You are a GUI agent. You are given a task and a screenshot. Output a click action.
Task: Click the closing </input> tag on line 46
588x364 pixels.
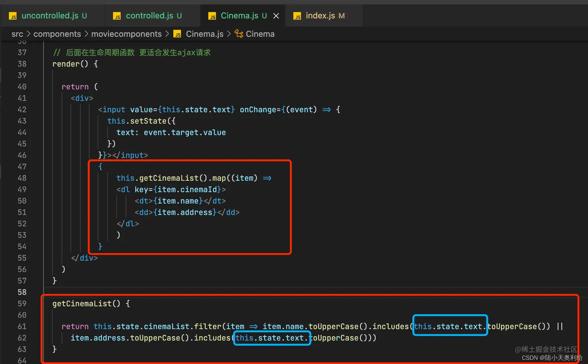click(x=130, y=155)
